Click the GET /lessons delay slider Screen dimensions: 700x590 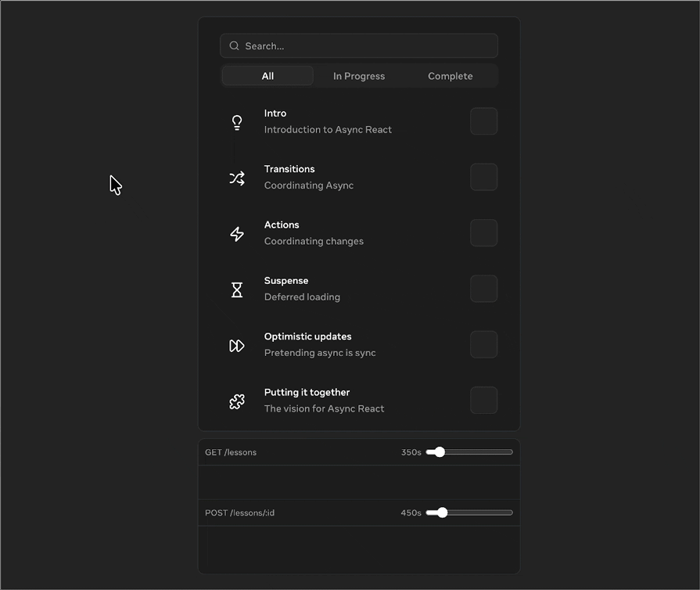pos(469,452)
